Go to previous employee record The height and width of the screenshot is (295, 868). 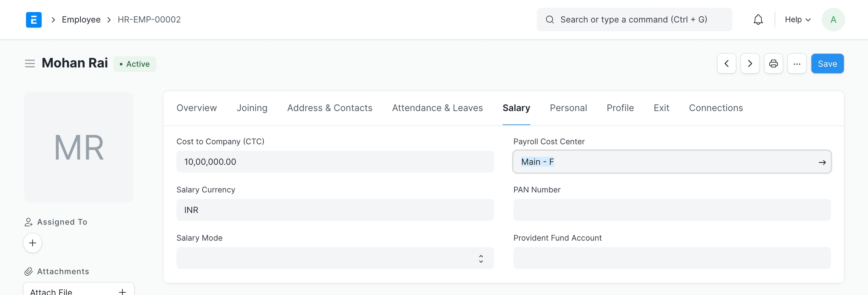point(726,64)
